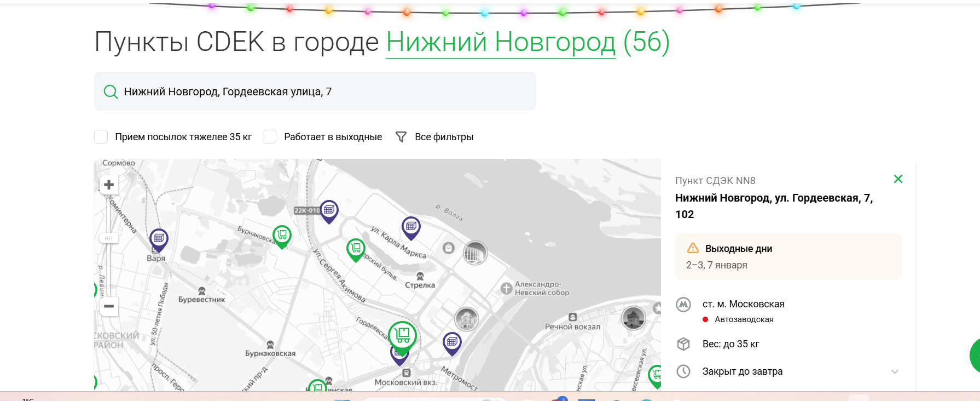Zoom in the map with plus button
Viewport: 980px width, 401px height.
point(109,185)
